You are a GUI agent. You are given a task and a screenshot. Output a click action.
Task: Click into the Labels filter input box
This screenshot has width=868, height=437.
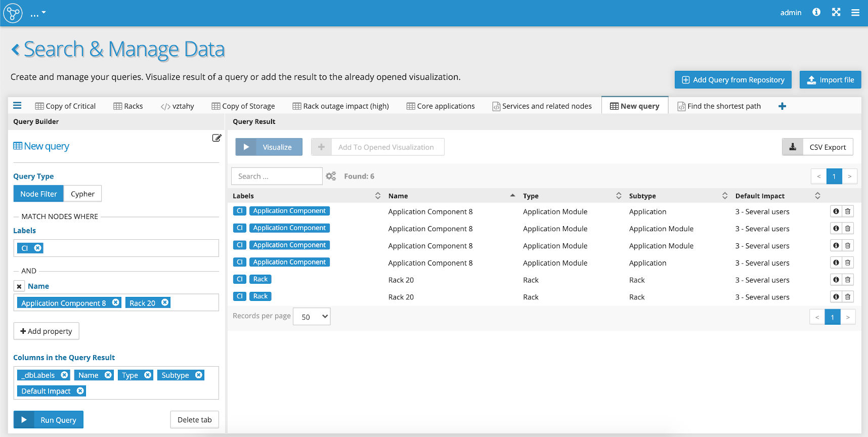point(116,248)
